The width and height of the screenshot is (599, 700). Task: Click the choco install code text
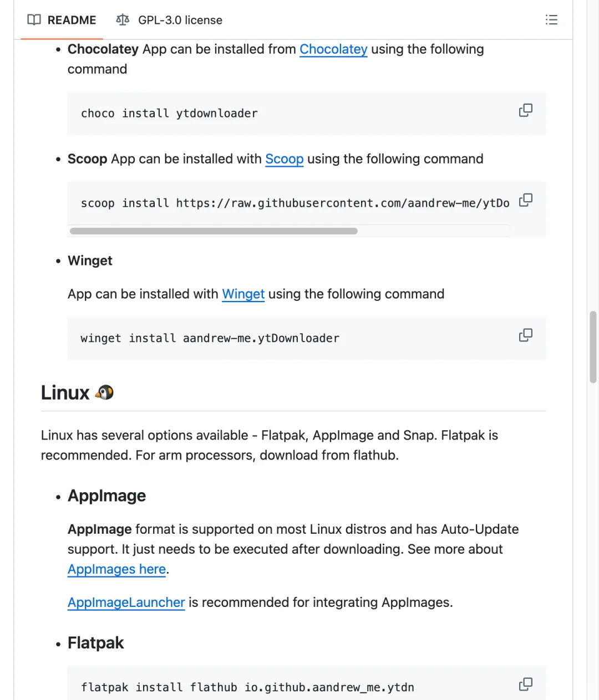click(x=169, y=114)
